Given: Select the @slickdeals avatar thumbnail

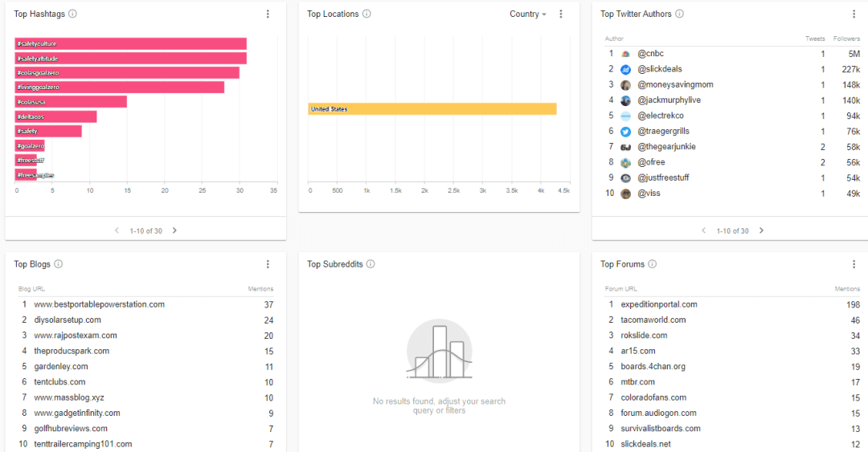Looking at the screenshot, I should coord(625,69).
